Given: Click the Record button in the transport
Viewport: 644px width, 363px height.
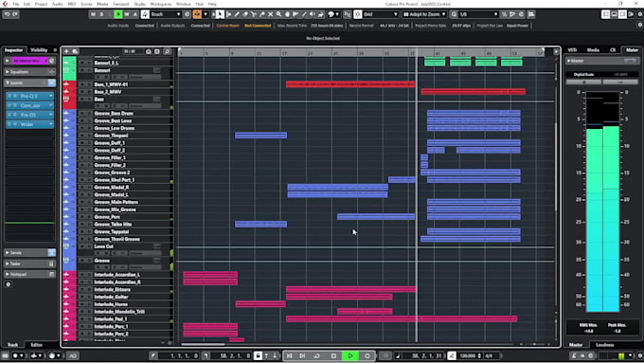Looking at the screenshot, I should (x=367, y=355).
